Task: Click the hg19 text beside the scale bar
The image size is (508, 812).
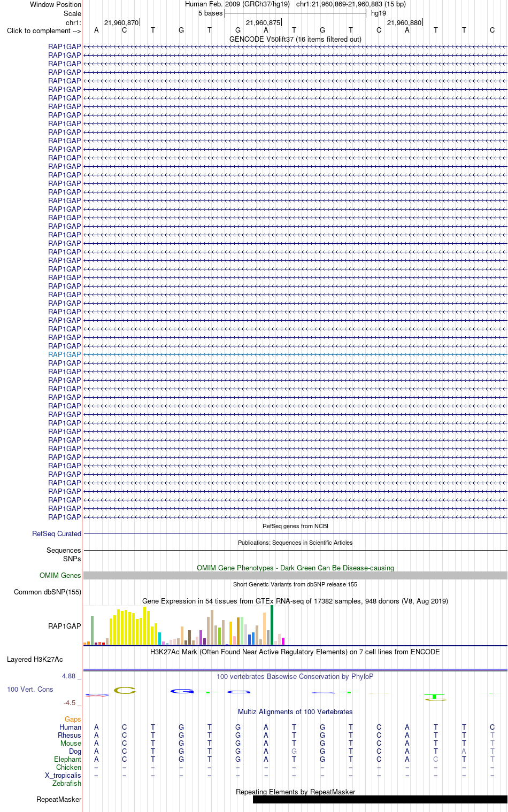Action: [379, 13]
